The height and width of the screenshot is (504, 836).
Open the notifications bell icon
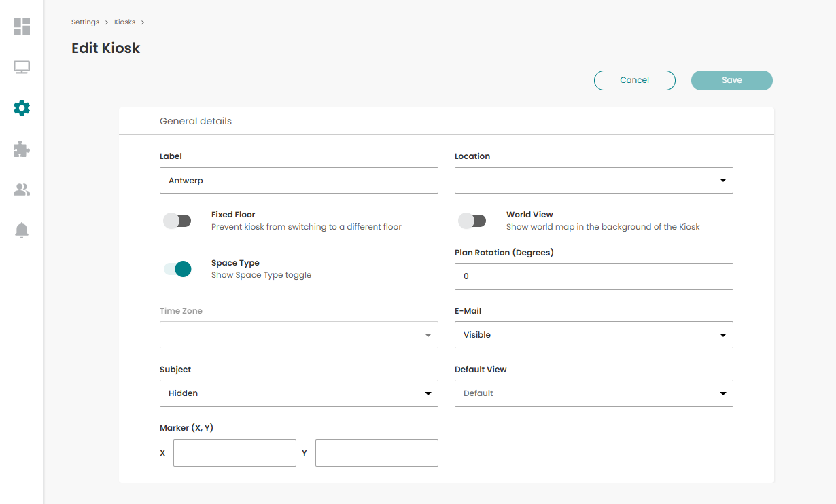click(22, 230)
